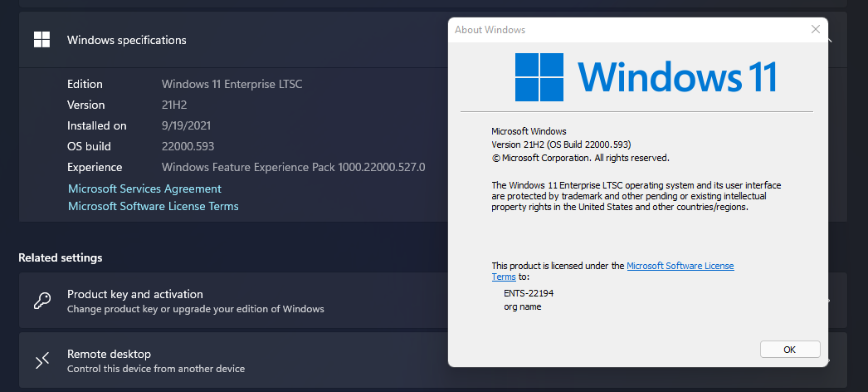Open Microsoft Software License Terms link in dialog
The image size is (868, 392).
coord(680,266)
